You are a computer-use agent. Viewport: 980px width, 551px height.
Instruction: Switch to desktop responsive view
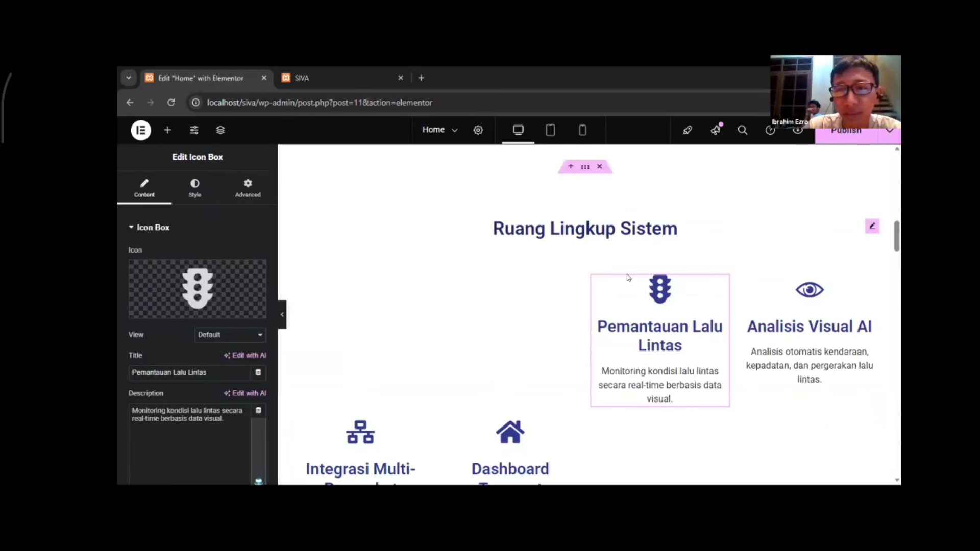[518, 130]
